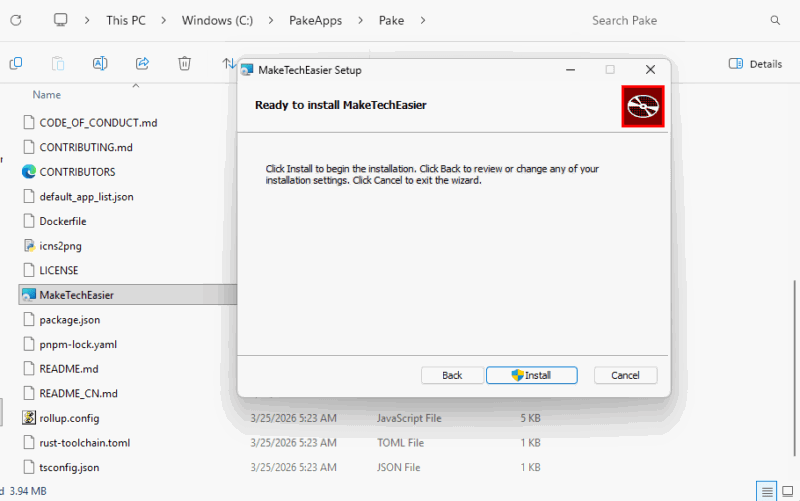Click the 5 KB size cell
The height and width of the screenshot is (501, 800).
click(530, 418)
